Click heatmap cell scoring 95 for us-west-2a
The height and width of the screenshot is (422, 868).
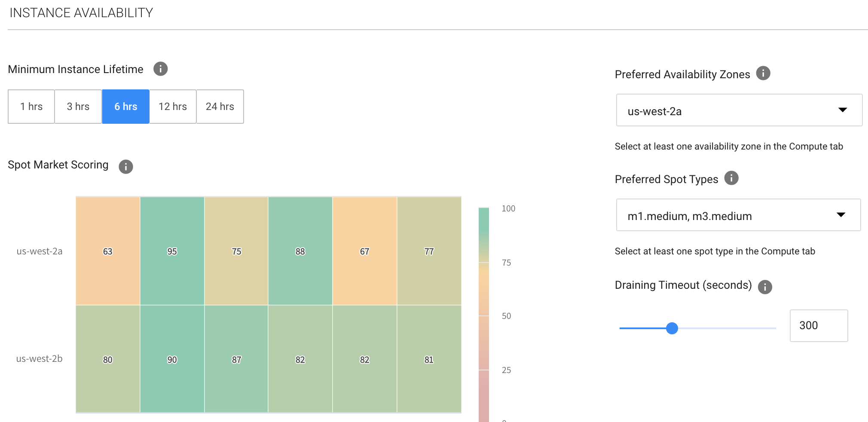pos(172,251)
